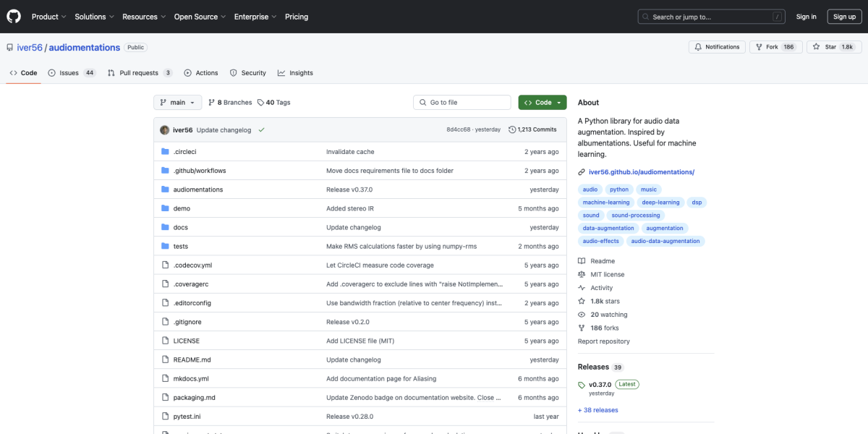Expand the Product menu in header
Screen dimensions: 868x434
[48, 17]
